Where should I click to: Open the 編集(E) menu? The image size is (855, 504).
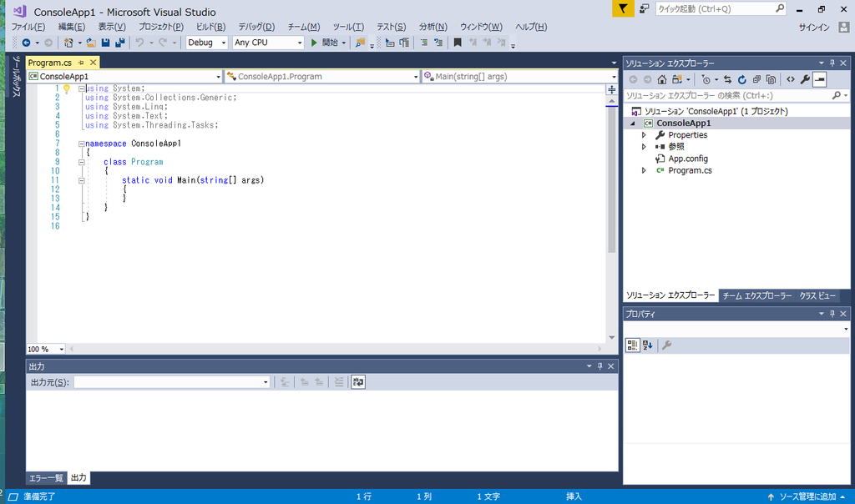coord(72,27)
